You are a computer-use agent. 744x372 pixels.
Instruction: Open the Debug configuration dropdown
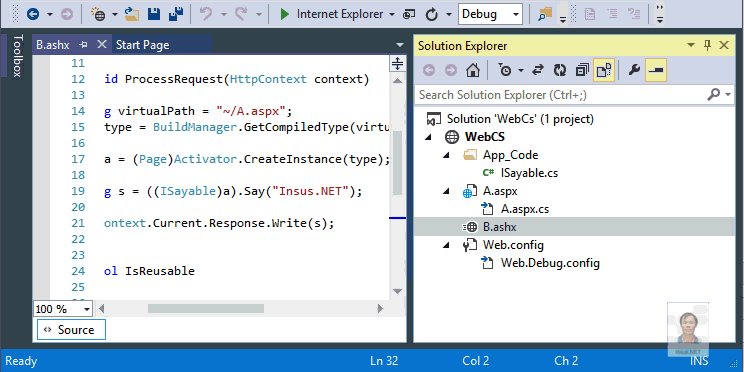click(490, 14)
